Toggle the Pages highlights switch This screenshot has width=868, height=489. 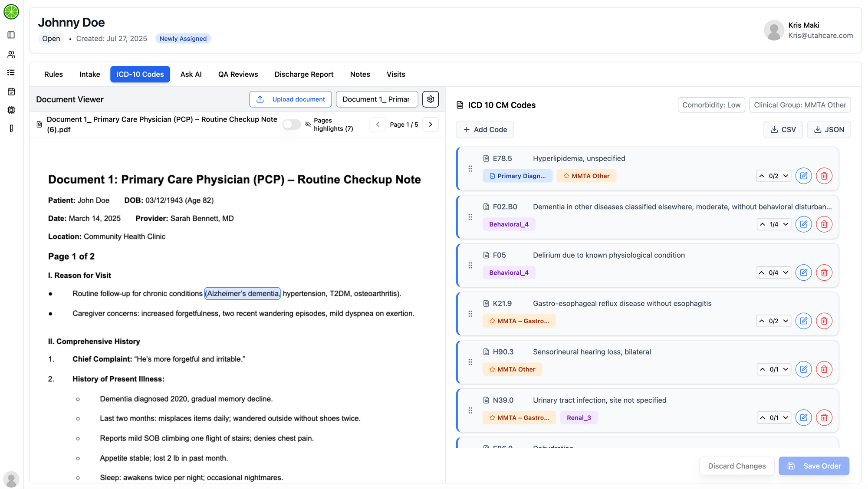tap(291, 125)
